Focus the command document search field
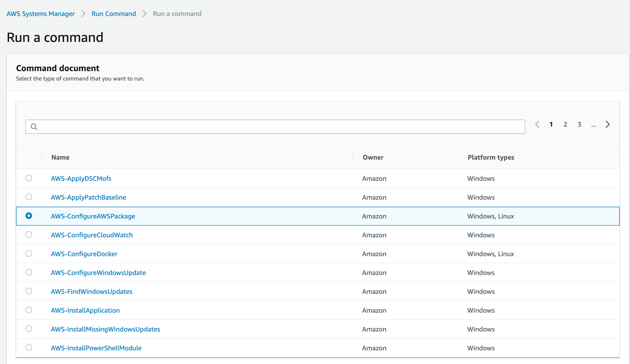This screenshot has height=364, width=630. point(275,127)
